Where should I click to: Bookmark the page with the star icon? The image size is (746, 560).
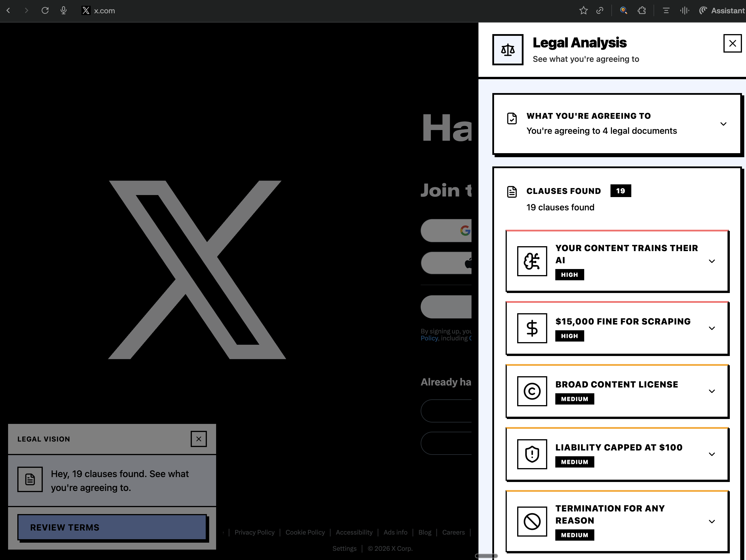pos(583,10)
